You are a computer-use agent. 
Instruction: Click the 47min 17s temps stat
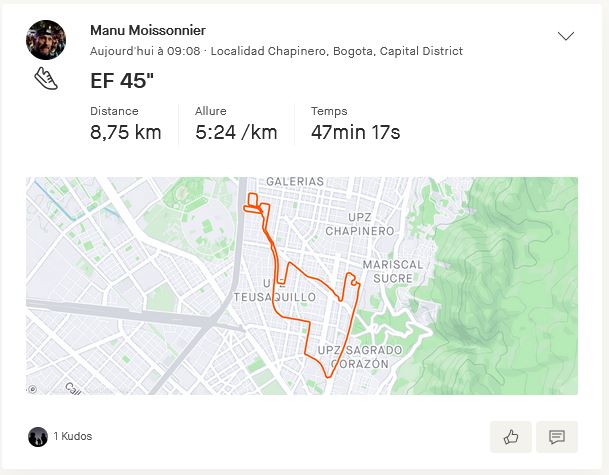pos(355,132)
